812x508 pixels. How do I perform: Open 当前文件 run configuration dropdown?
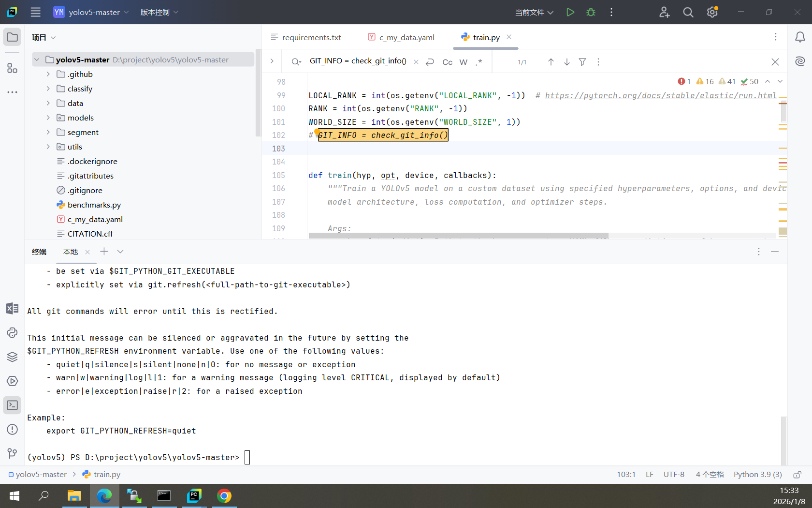534,12
